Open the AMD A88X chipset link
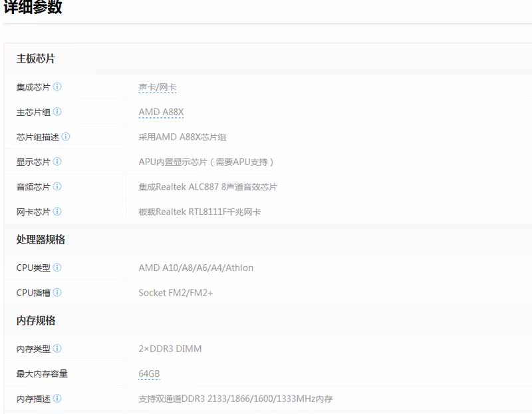Image resolution: width=532 pixels, height=414 pixels. [161, 112]
